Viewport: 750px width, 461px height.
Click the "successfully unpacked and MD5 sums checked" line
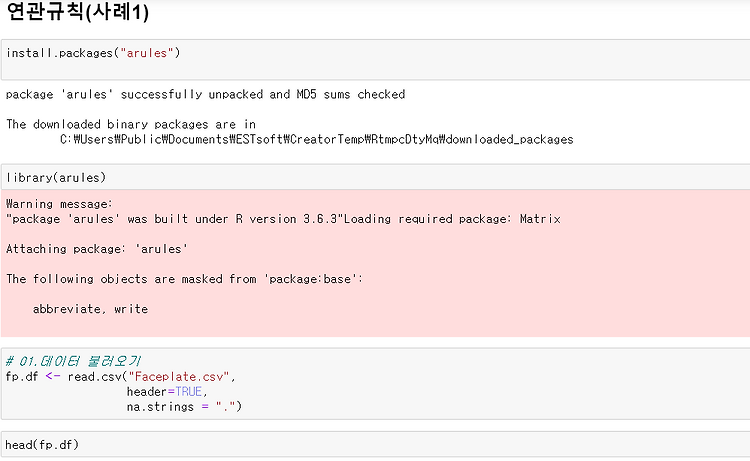point(205,95)
